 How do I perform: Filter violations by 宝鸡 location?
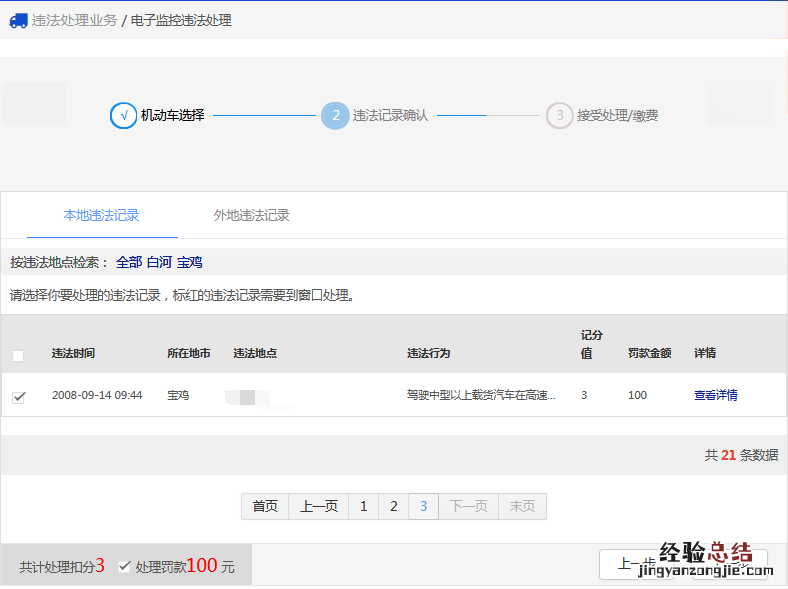(190, 262)
